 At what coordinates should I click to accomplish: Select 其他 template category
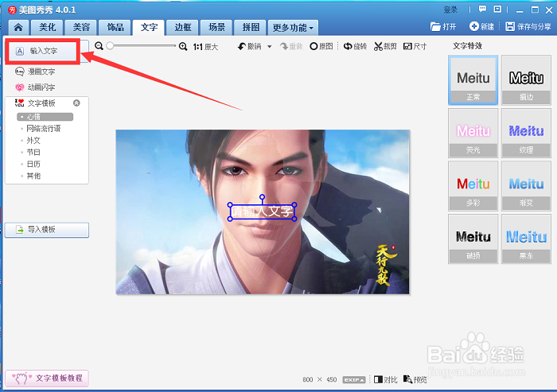(x=33, y=176)
